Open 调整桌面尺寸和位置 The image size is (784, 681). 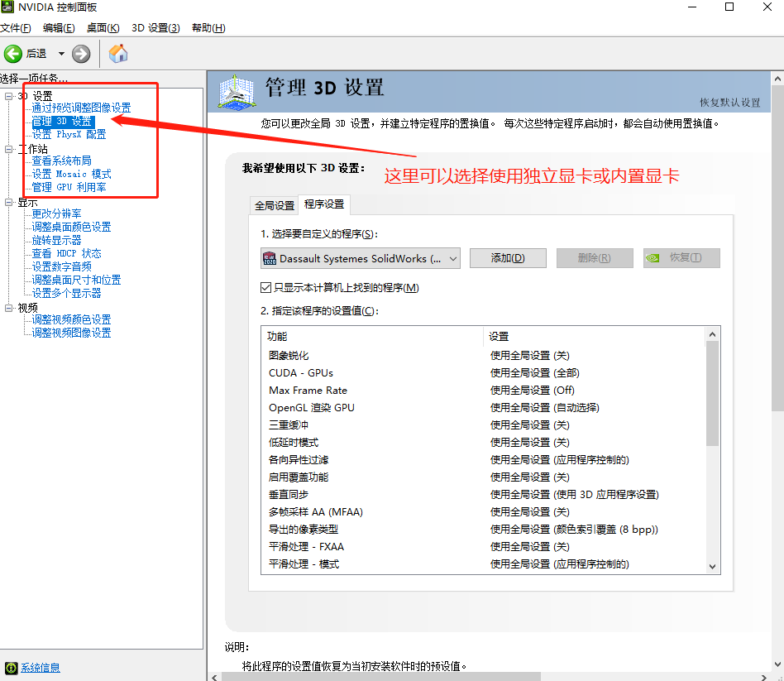(77, 280)
